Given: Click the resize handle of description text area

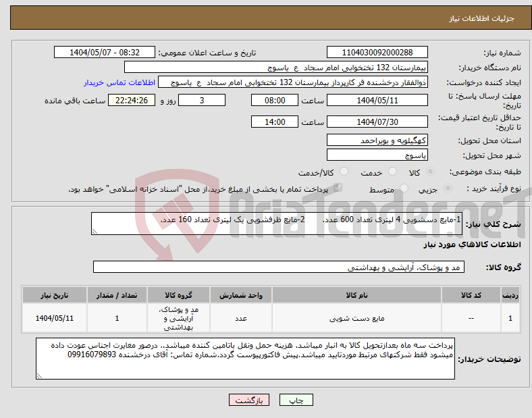Looking at the screenshot, I should coord(95,232).
